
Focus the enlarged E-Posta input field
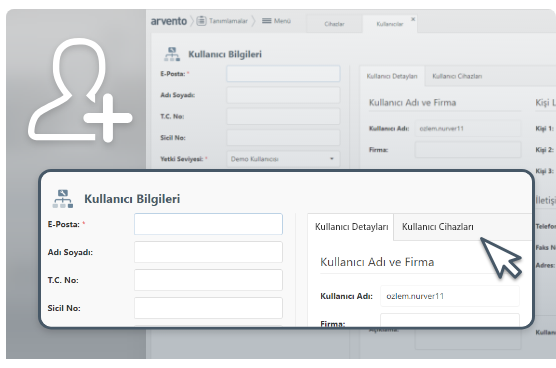coord(208,224)
